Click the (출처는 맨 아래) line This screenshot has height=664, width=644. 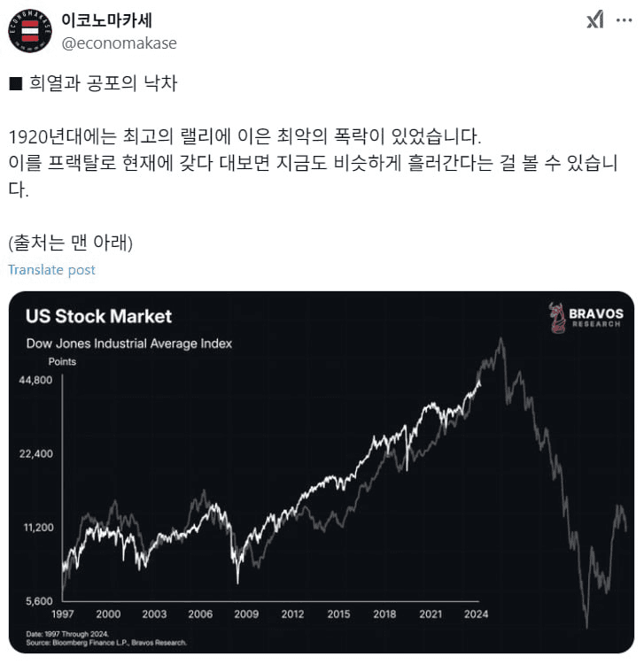tap(70, 243)
